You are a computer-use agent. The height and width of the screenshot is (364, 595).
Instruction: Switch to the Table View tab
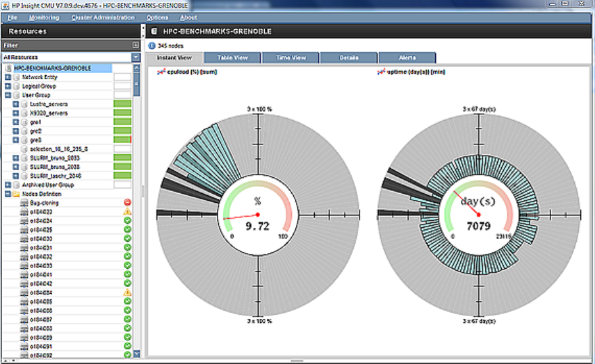[x=232, y=58]
